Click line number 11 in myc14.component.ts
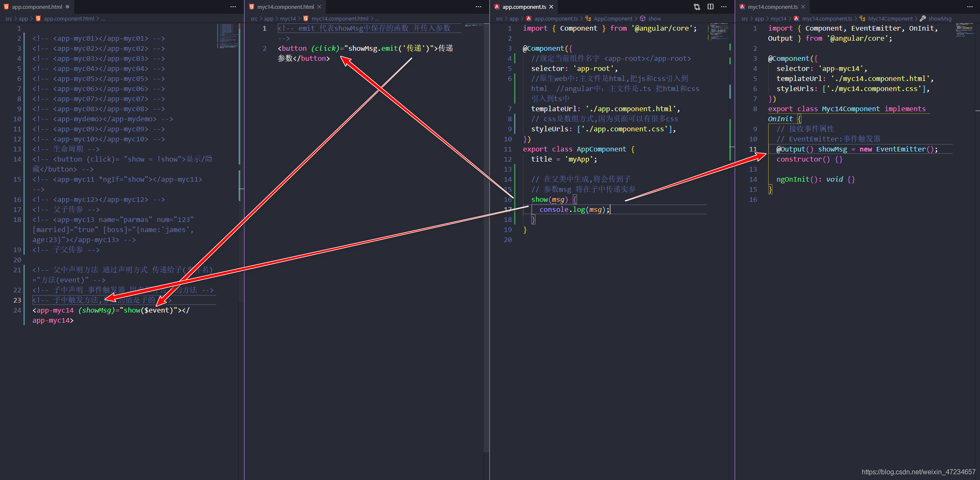 coord(753,149)
